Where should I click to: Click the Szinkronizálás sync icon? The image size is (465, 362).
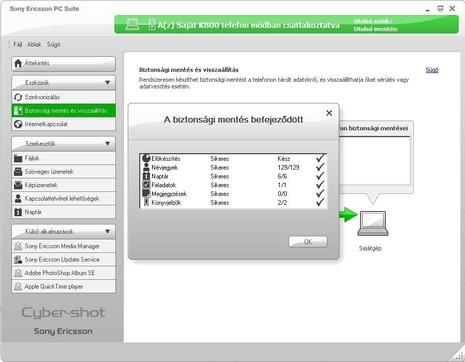[x=18, y=97]
